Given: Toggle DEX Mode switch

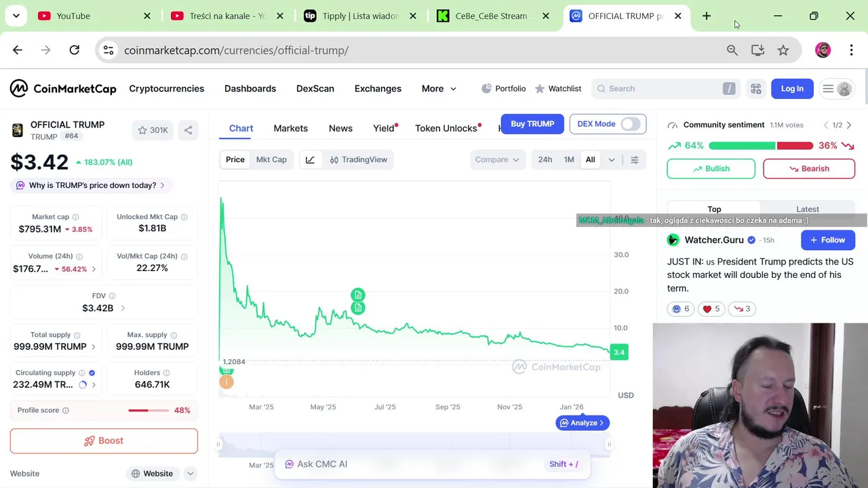Looking at the screenshot, I should [631, 124].
